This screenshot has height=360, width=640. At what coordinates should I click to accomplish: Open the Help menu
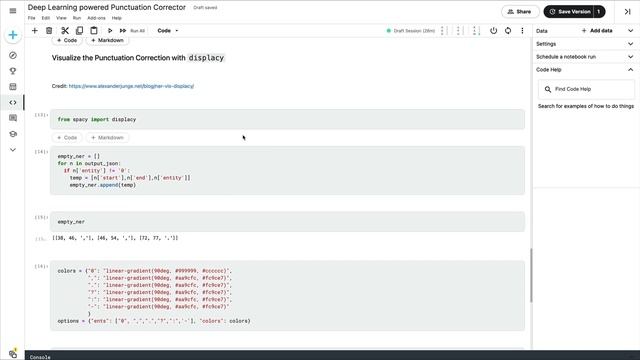point(117,18)
